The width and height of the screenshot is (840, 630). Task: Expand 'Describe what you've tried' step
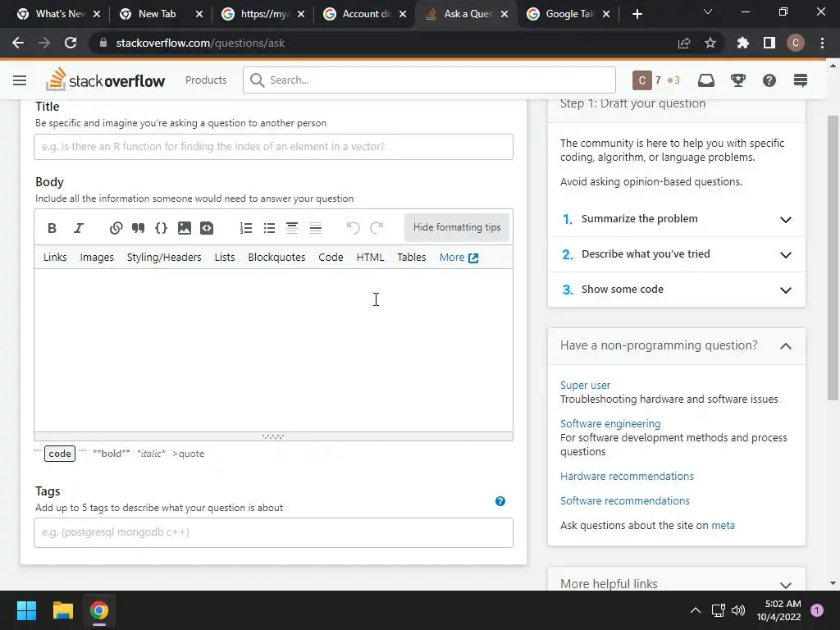pyautogui.click(x=677, y=254)
